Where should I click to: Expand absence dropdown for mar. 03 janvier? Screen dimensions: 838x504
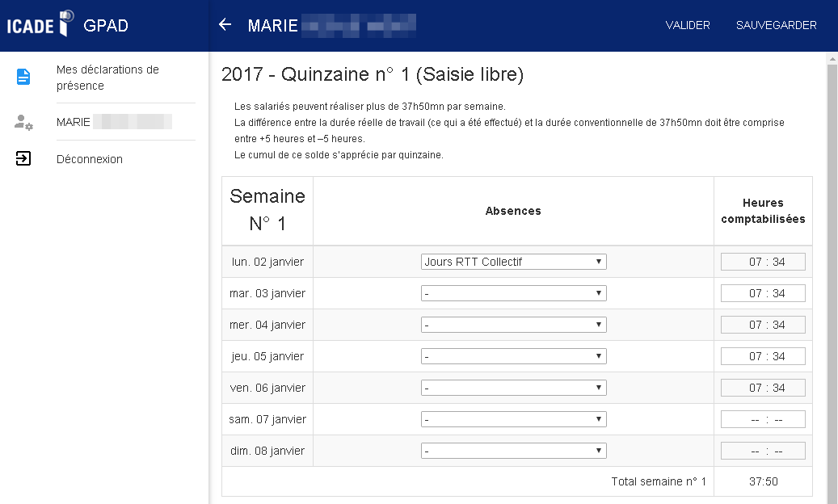click(513, 293)
